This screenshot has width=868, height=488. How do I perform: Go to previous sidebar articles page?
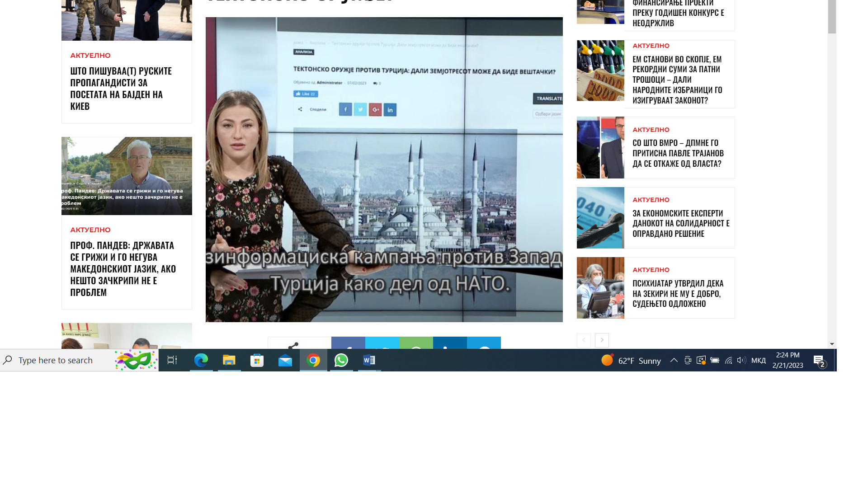pyautogui.click(x=584, y=340)
